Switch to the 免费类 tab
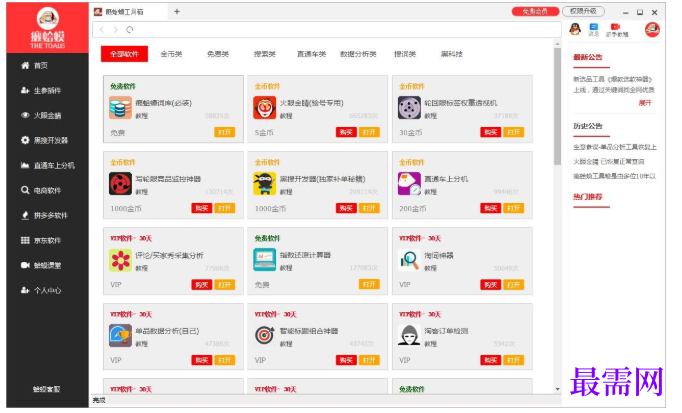The width and height of the screenshot is (682, 413). [218, 54]
